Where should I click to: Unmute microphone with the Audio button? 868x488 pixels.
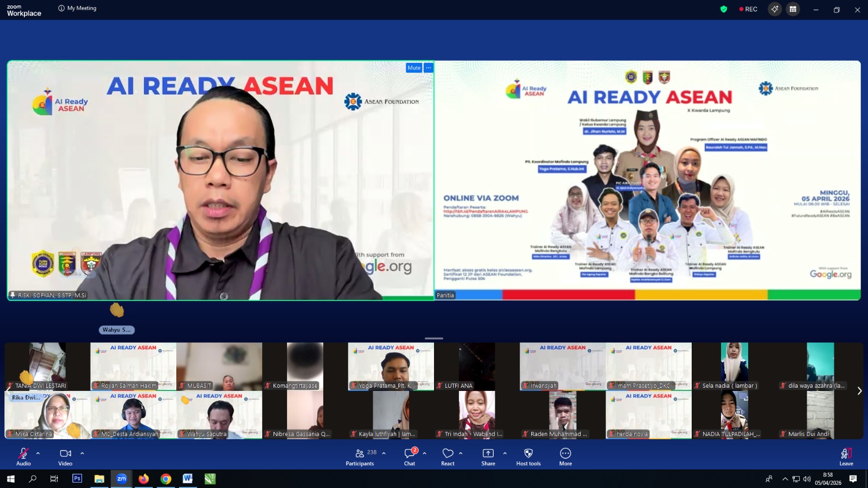pos(23,456)
